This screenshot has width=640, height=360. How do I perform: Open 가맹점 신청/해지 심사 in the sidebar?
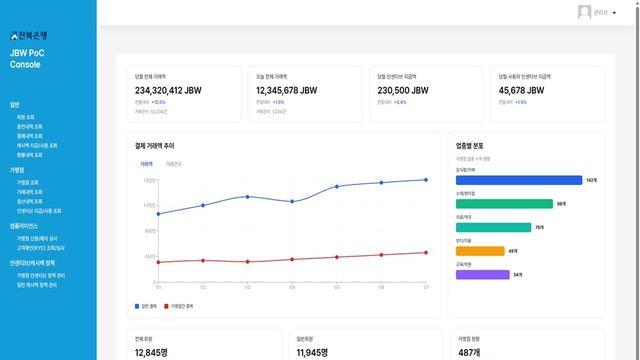click(37, 238)
